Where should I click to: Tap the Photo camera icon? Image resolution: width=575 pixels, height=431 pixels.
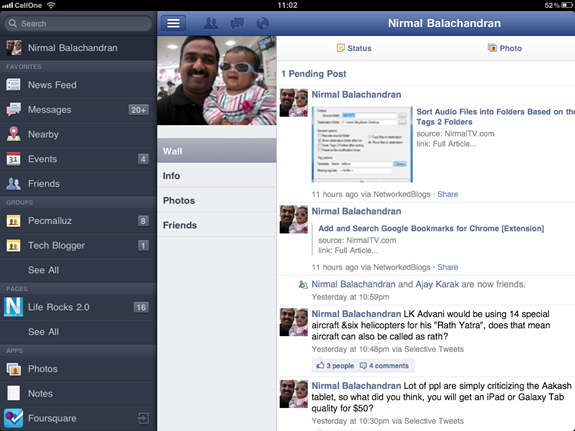point(492,48)
